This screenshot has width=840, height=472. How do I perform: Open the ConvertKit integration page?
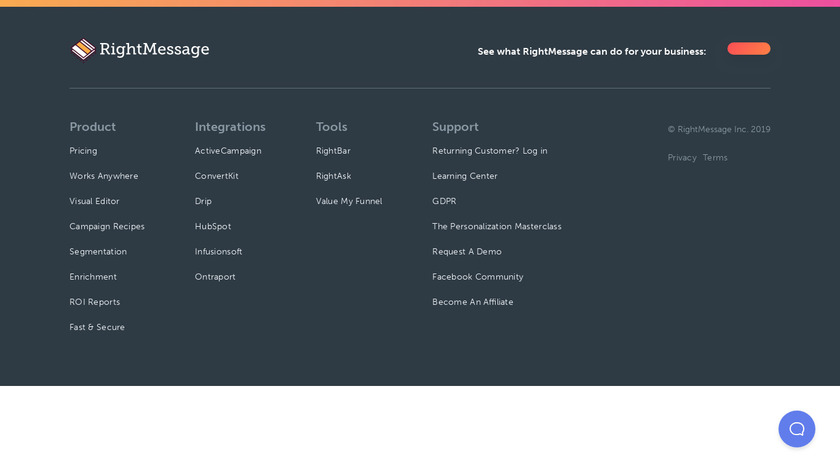pos(216,176)
